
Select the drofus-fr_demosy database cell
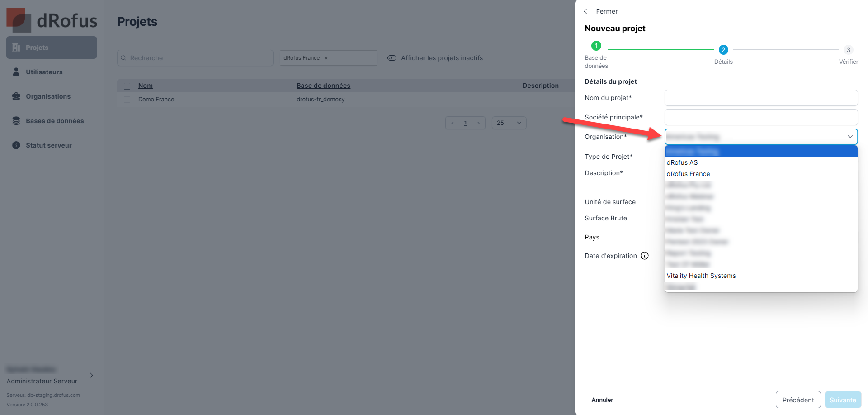(x=321, y=100)
